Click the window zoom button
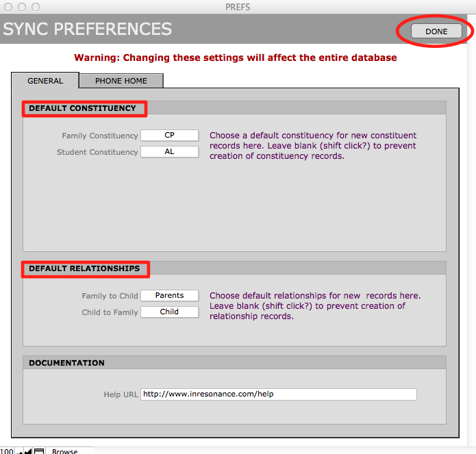Image resolution: width=476 pixels, height=454 pixels. click(36, 6)
